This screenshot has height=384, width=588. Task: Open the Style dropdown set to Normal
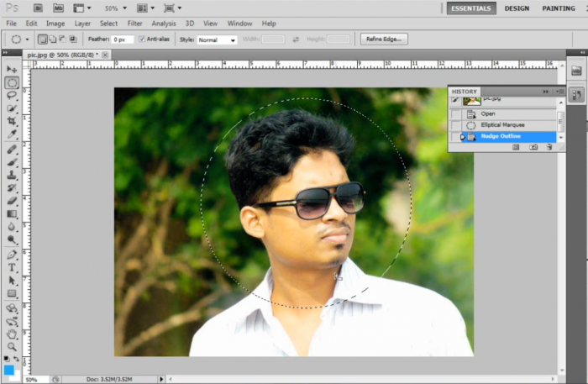217,39
